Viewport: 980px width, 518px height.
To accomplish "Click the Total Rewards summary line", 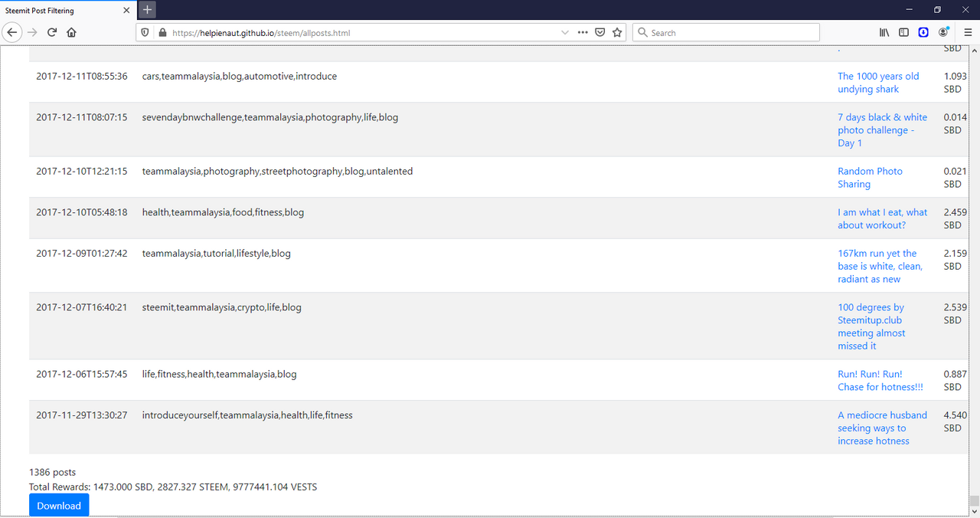I will [173, 487].
